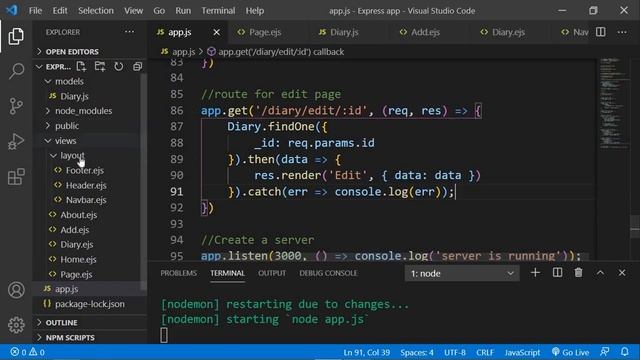Image resolution: width=640 pixels, height=360 pixels.
Task: Switch to the Page.ejs editor tab
Action: [x=264, y=32]
